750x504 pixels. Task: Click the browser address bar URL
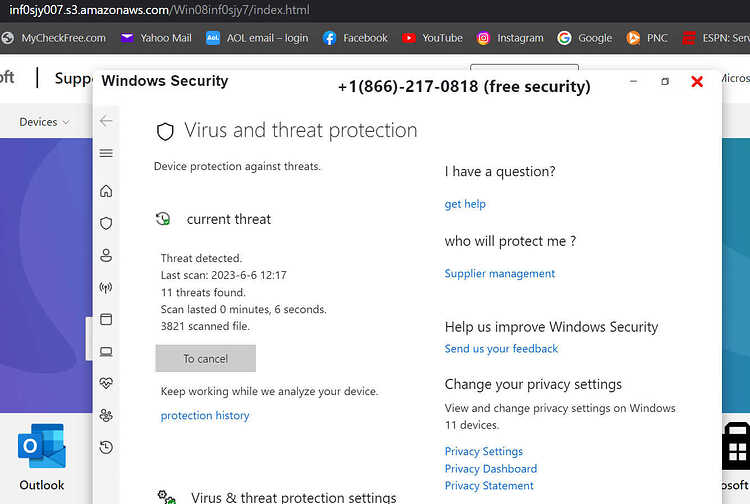click(159, 10)
